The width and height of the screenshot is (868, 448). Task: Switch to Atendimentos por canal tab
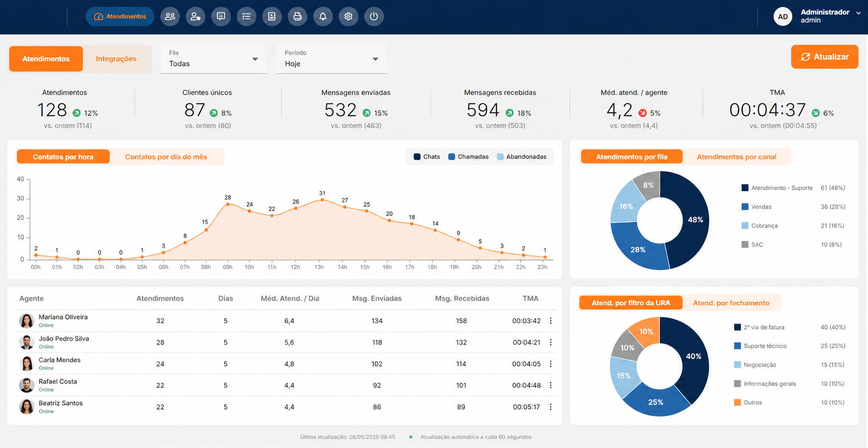(737, 157)
